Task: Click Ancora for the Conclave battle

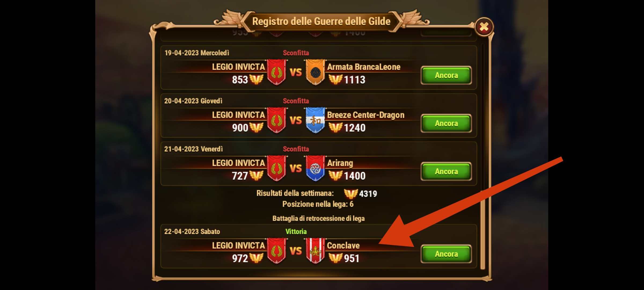Action: click(x=446, y=254)
